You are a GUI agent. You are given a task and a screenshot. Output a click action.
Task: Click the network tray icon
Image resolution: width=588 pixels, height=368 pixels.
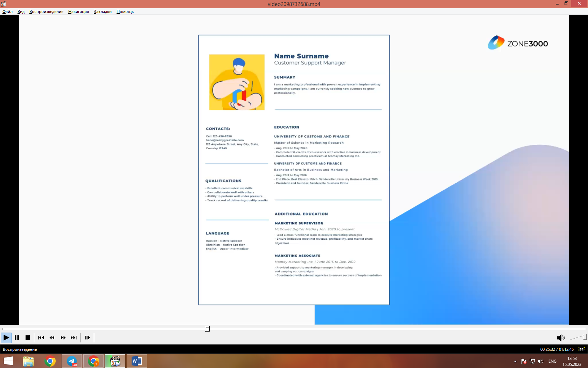[532, 361]
